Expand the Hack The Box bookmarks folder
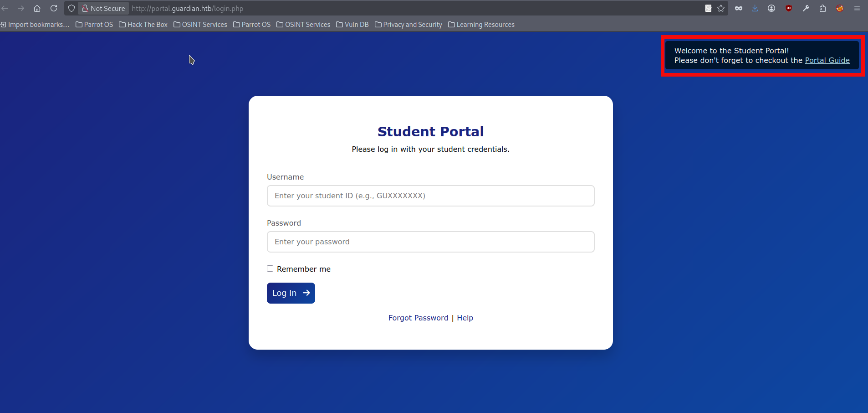The width and height of the screenshot is (868, 413). point(143,25)
